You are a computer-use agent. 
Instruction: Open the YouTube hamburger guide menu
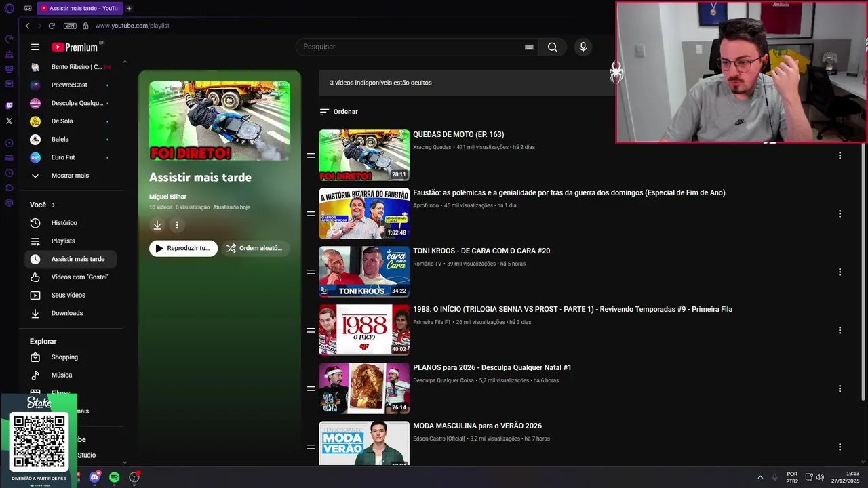tap(35, 47)
